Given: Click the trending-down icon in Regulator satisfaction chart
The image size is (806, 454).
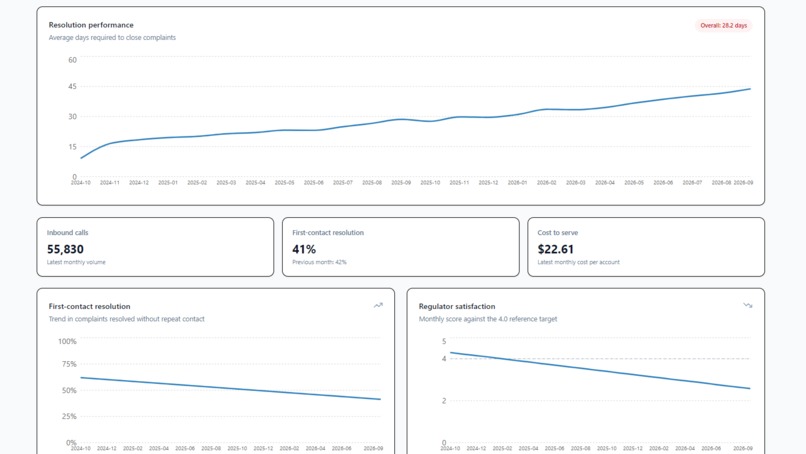Looking at the screenshot, I should tap(748, 305).
